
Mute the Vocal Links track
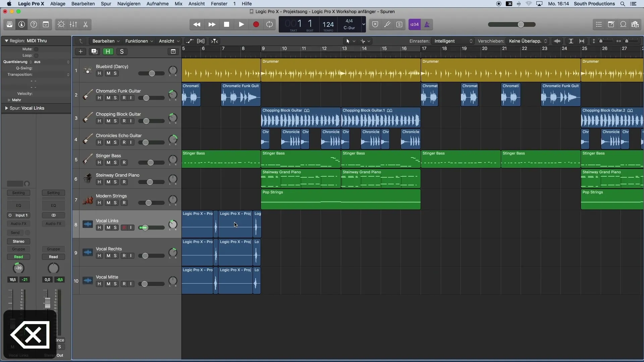click(x=108, y=227)
